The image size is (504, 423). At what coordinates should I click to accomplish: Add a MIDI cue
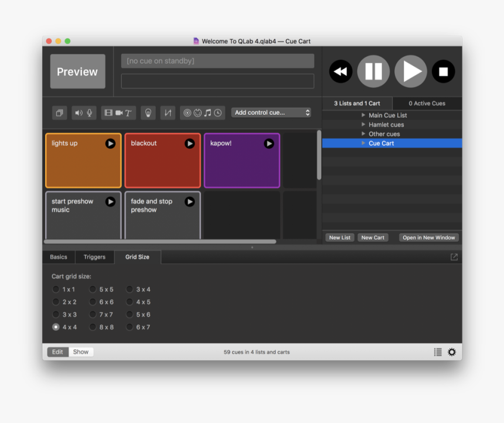tap(197, 113)
